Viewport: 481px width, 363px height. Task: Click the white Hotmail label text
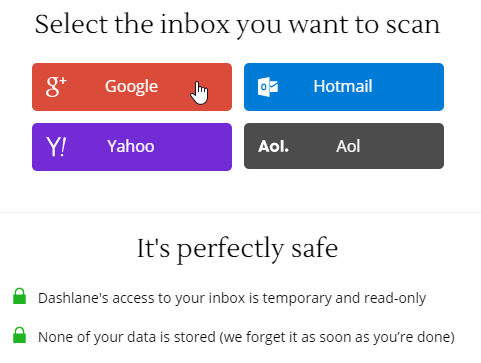pyautogui.click(x=343, y=86)
